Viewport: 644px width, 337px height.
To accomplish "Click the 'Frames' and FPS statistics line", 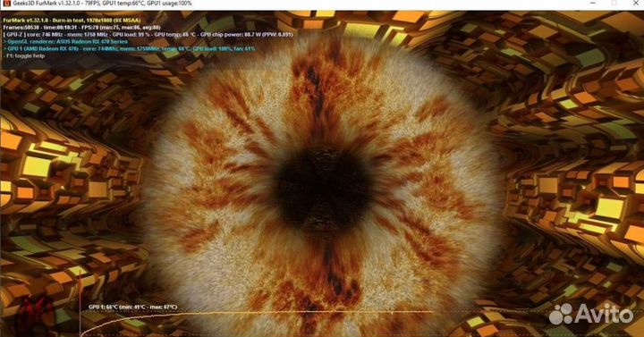I will point(81,27).
